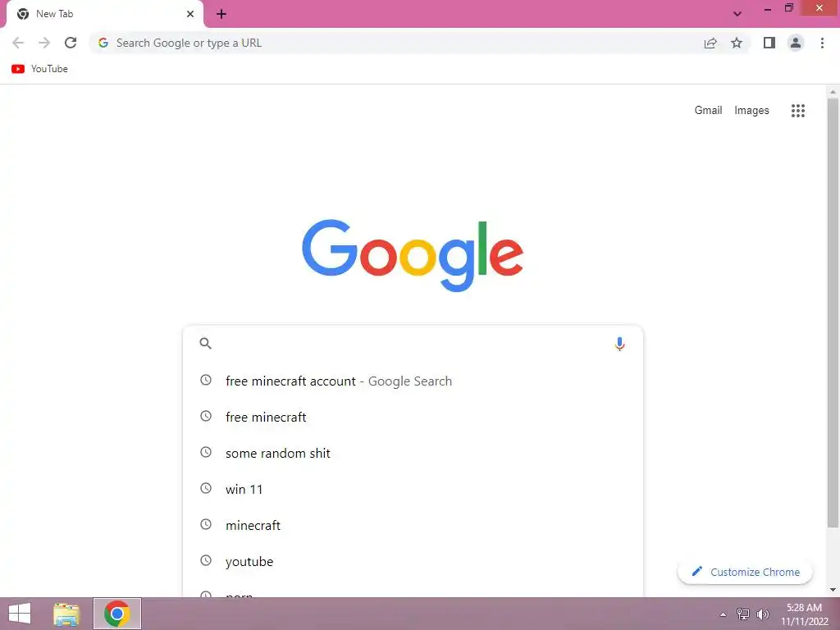Choose the 'youtube' suggestion
The width and height of the screenshot is (840, 630).
(413, 561)
